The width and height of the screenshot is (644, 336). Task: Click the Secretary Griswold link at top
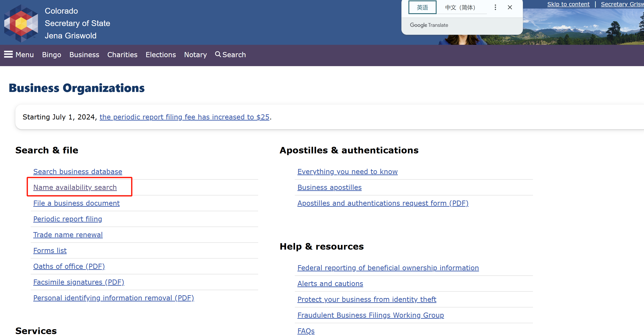(x=622, y=4)
